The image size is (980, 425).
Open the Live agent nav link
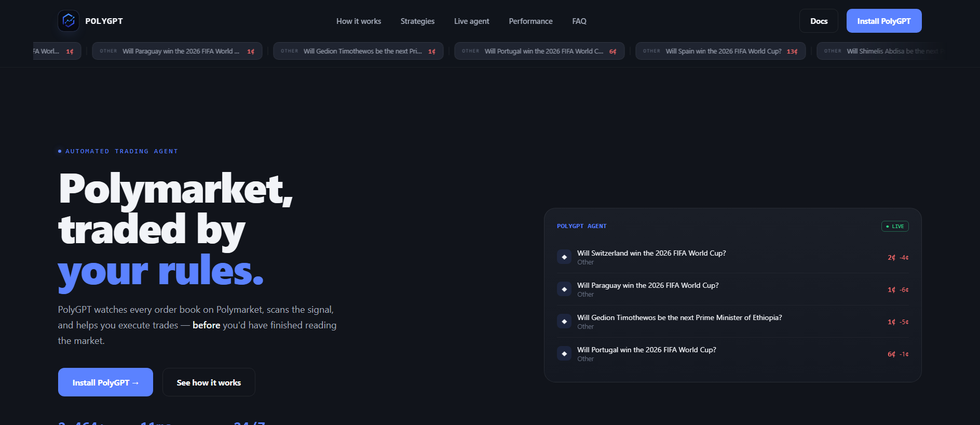471,21
